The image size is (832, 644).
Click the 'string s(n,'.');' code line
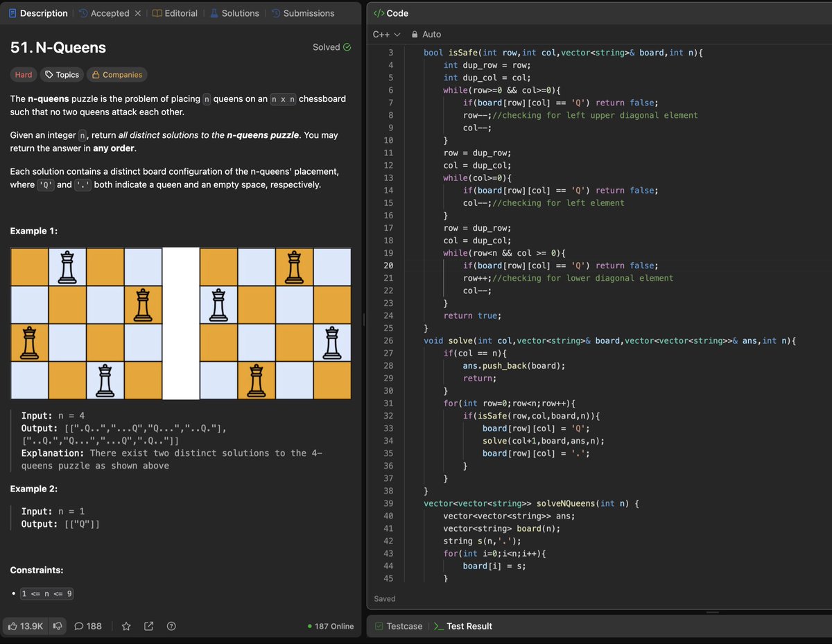[x=483, y=541]
